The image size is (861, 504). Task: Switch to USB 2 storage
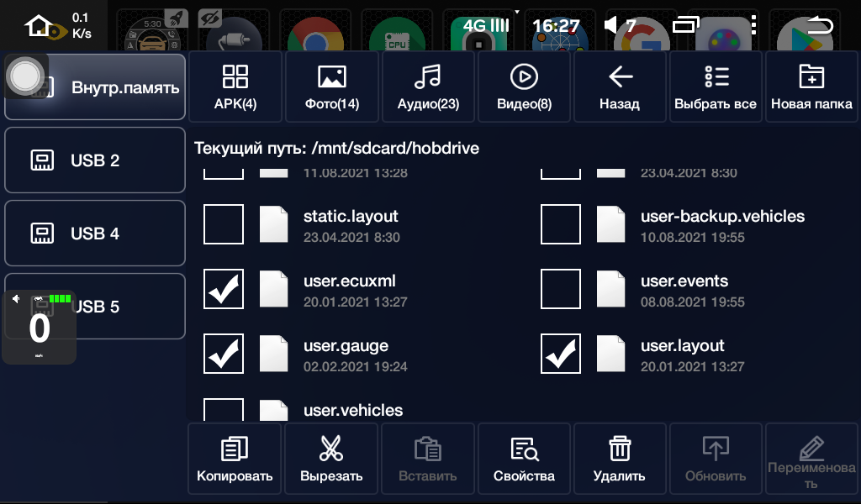coord(95,160)
